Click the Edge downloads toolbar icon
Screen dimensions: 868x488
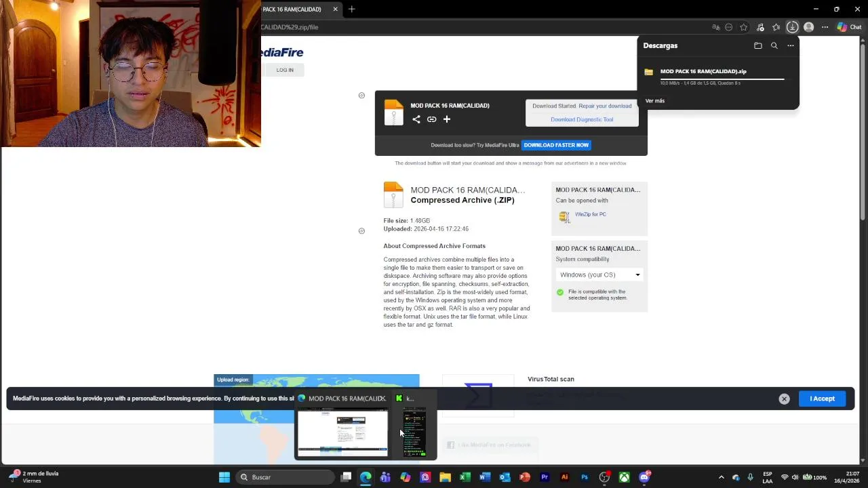coord(792,27)
